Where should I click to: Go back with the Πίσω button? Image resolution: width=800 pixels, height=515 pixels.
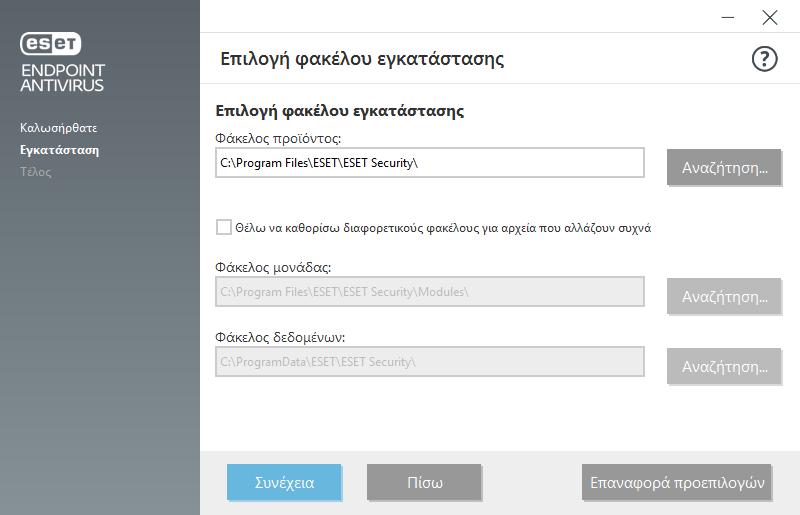click(424, 482)
